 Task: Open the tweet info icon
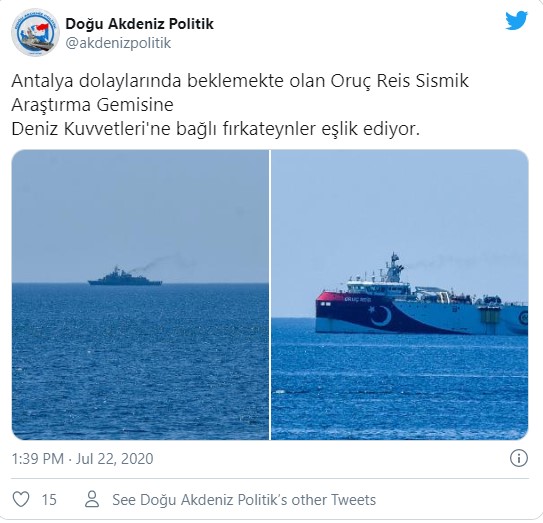pos(518,458)
